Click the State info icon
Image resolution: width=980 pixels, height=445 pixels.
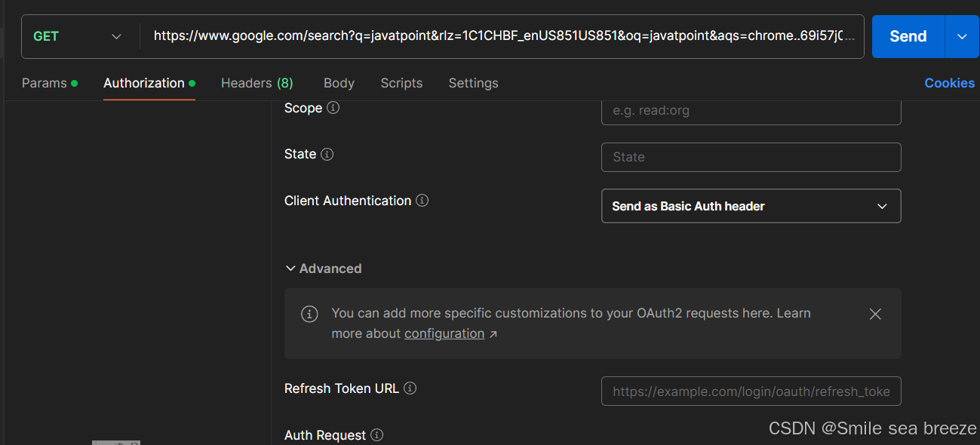327,154
